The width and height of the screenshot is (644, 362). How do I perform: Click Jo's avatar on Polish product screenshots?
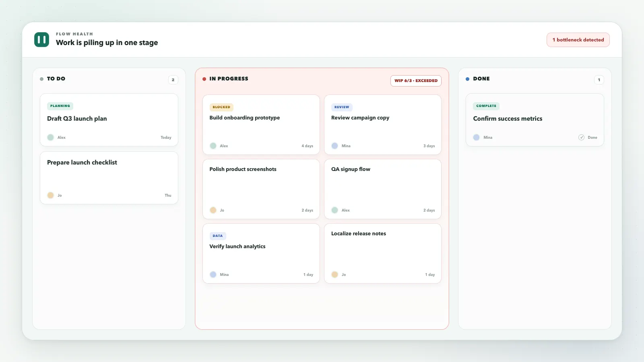213,210
